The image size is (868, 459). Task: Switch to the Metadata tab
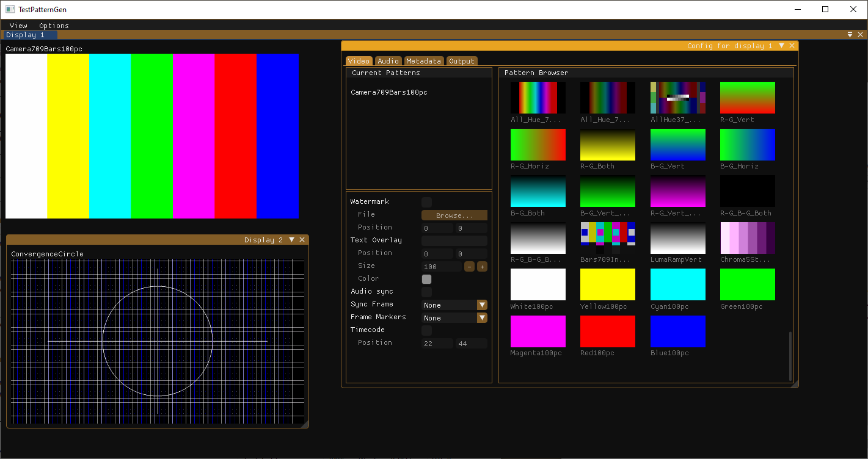[423, 61]
